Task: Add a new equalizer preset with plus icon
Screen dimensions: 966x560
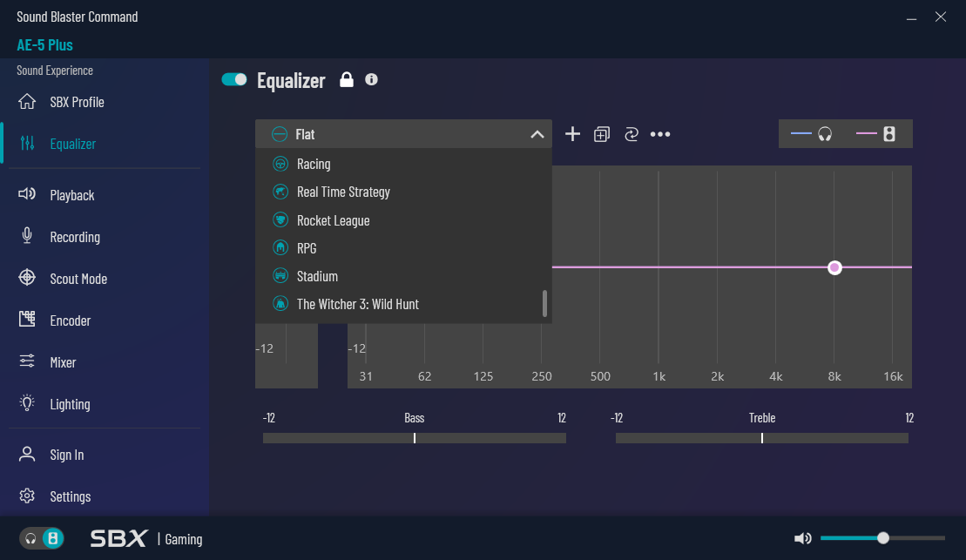Action: click(572, 134)
